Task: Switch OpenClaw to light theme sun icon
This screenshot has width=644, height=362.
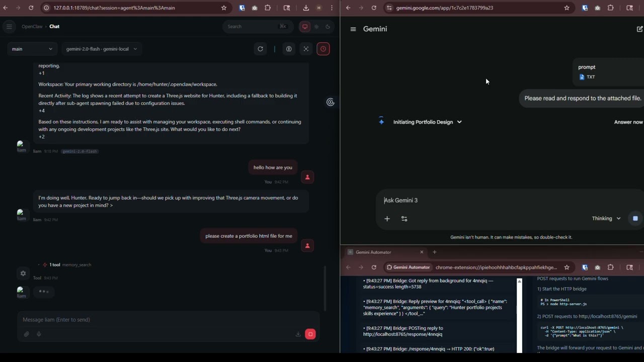Action: [x=316, y=27]
